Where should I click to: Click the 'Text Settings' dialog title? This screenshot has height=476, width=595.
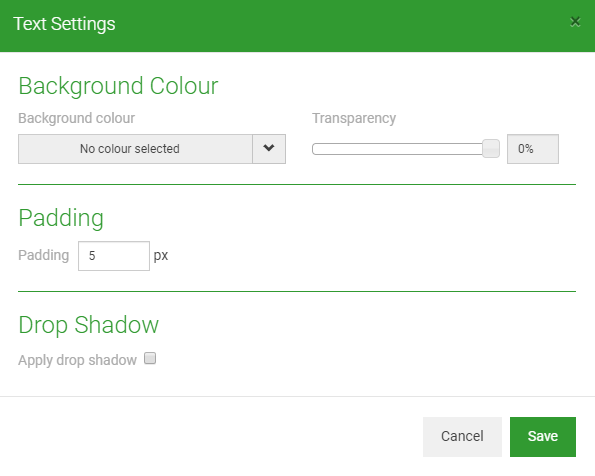click(x=64, y=24)
